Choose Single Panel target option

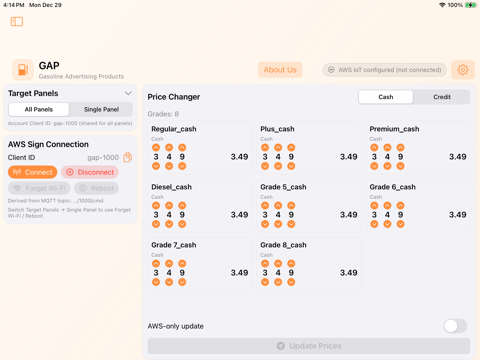(101, 109)
